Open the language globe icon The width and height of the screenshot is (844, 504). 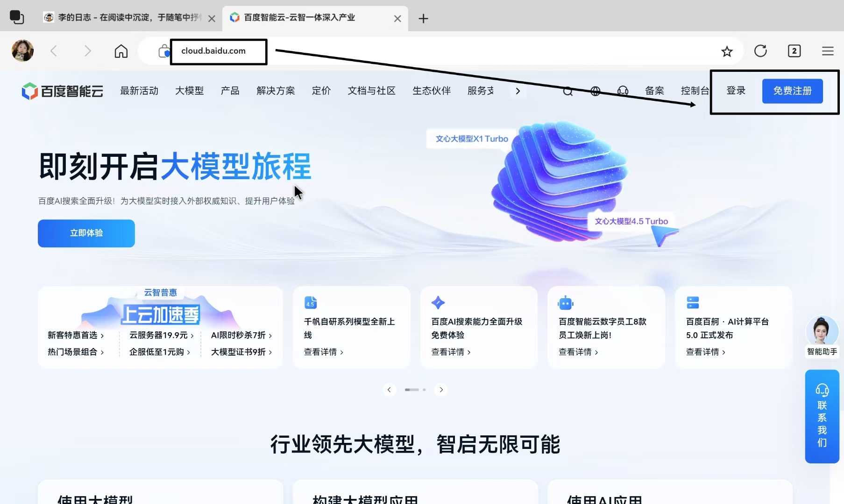click(x=595, y=91)
